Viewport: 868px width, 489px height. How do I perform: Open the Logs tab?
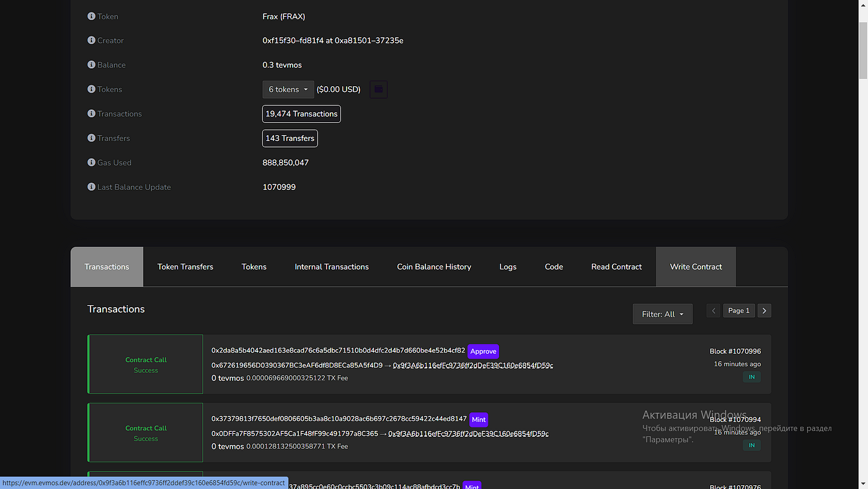click(x=508, y=267)
